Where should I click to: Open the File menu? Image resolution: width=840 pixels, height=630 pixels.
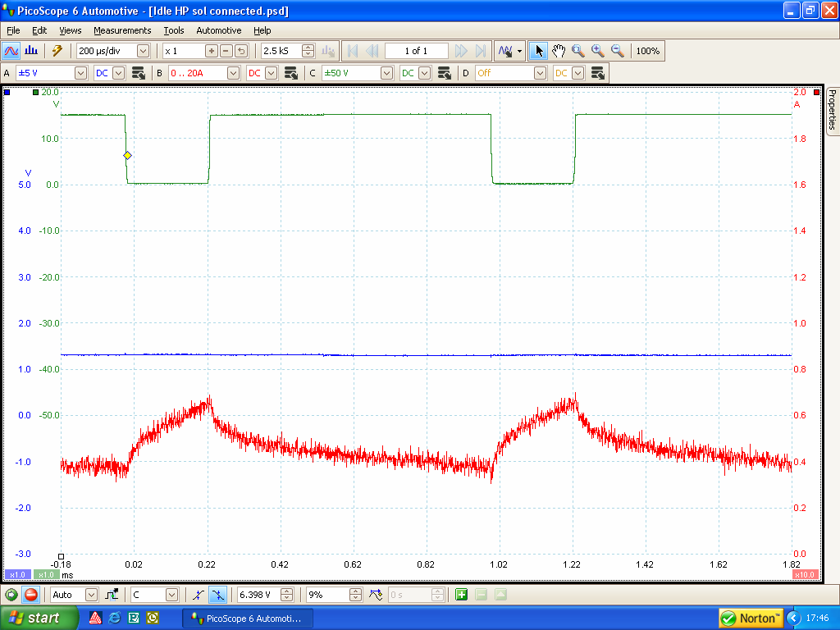click(13, 30)
